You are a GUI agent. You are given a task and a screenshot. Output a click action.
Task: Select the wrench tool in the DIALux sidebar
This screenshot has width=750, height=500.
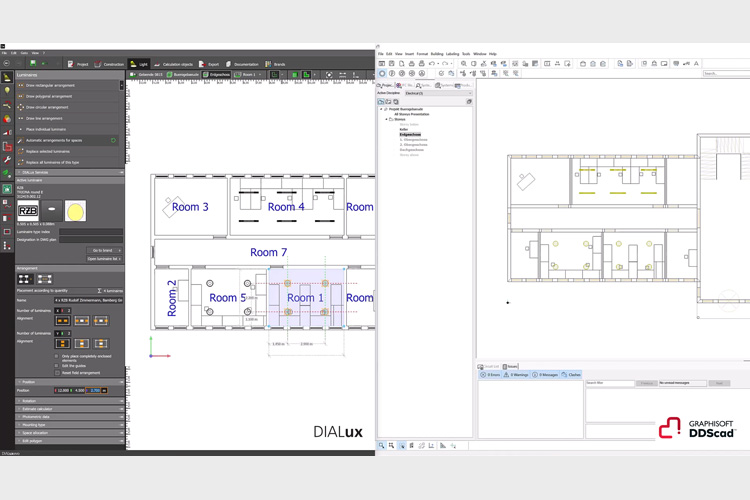click(7, 160)
